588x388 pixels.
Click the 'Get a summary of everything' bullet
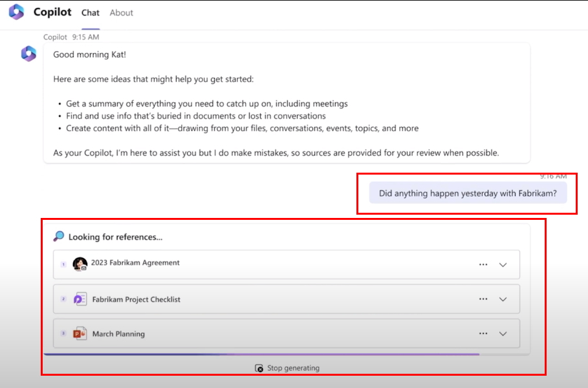[207, 103]
